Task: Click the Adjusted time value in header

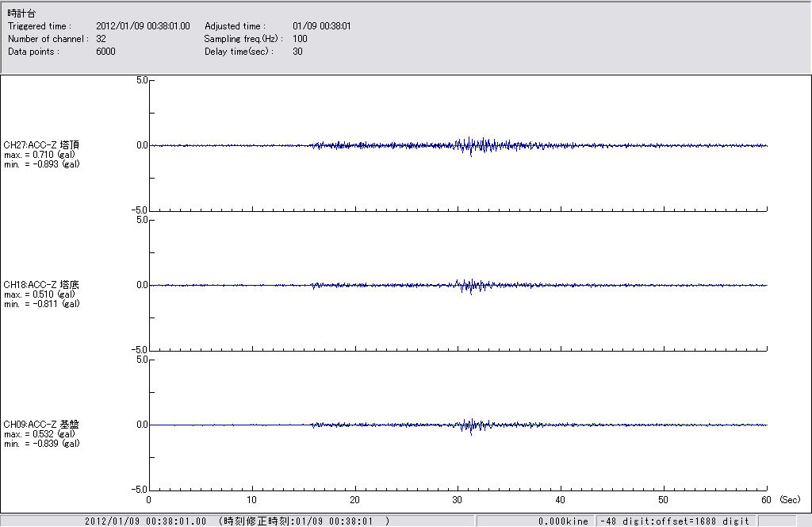Action: coord(321,26)
